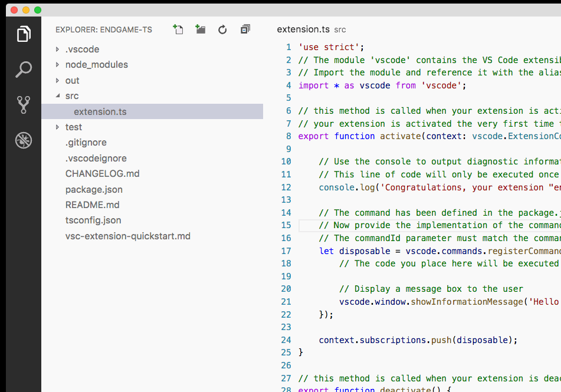The image size is (561, 392).
Task: Click the New Folder icon
Action: click(x=200, y=29)
